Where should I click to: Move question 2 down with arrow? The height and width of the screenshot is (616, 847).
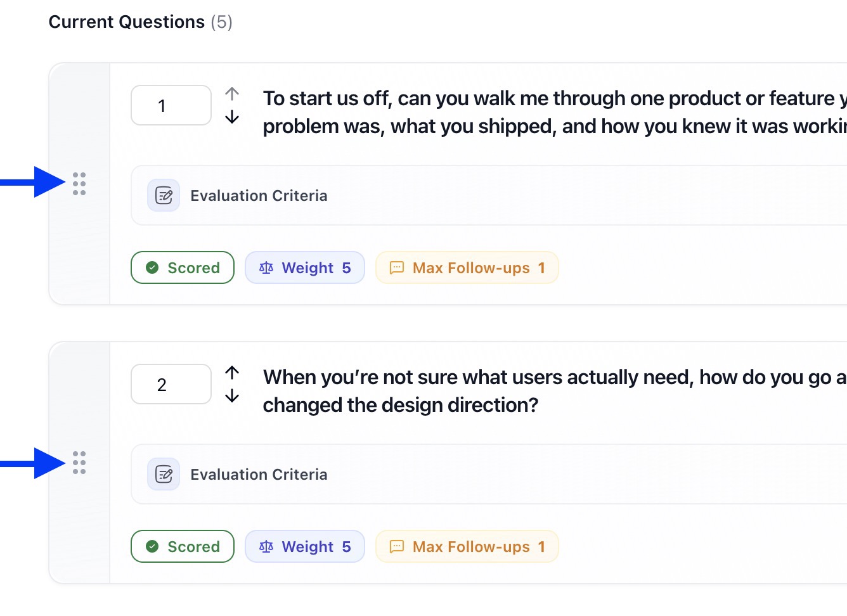[232, 396]
